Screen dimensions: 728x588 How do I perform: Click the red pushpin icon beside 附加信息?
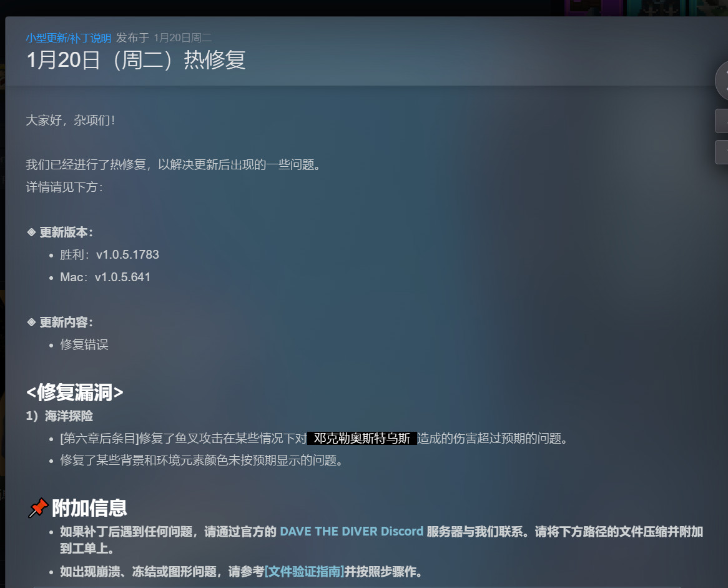click(x=37, y=509)
